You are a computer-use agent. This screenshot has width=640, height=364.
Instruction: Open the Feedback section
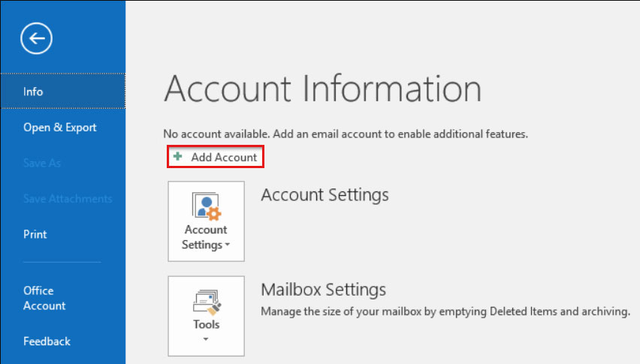point(47,341)
